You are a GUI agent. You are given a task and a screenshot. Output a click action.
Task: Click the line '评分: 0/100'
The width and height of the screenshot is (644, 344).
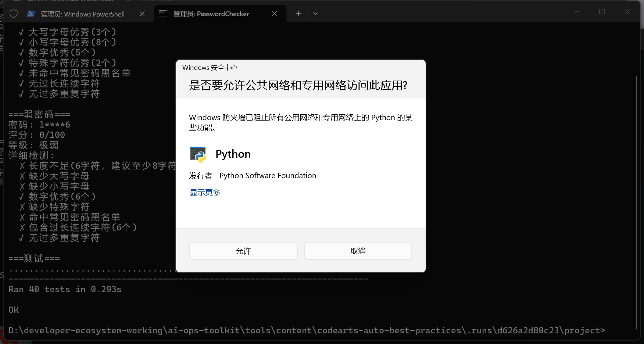[37, 135]
